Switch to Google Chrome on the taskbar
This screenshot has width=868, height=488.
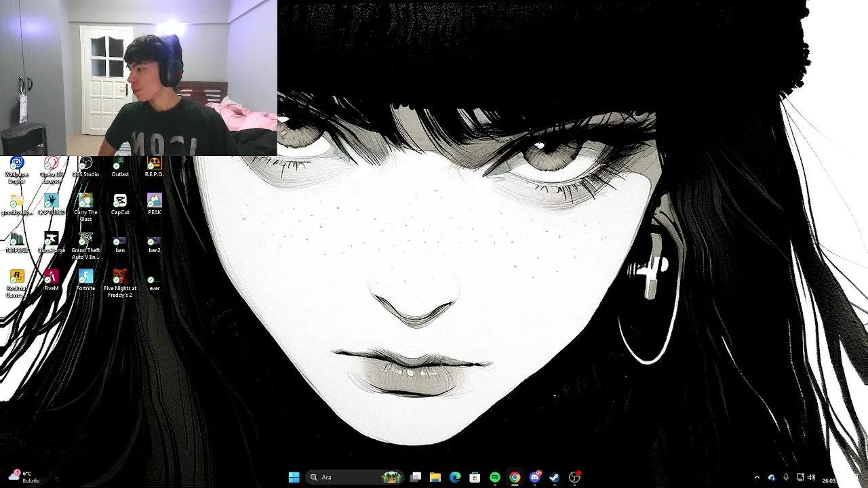click(x=515, y=477)
